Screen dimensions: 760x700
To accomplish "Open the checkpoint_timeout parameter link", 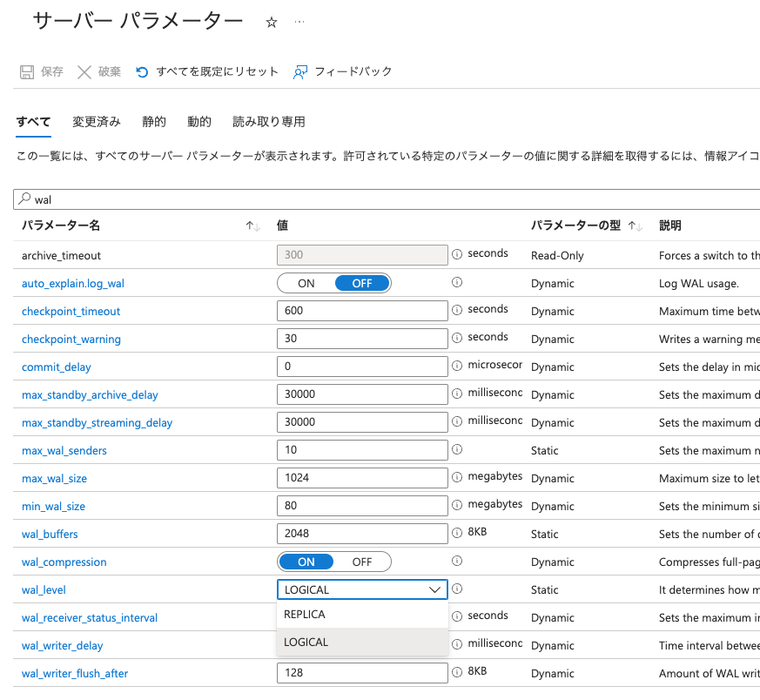I will (71, 311).
